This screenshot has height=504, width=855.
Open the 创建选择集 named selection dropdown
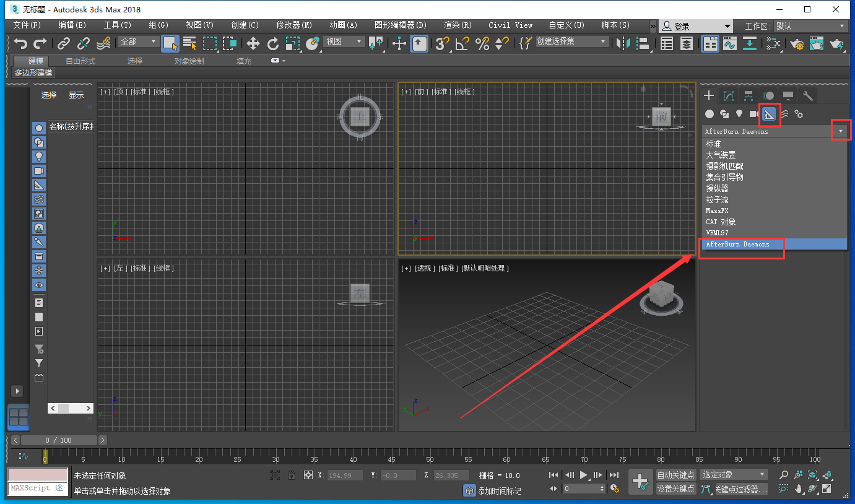tap(572, 41)
